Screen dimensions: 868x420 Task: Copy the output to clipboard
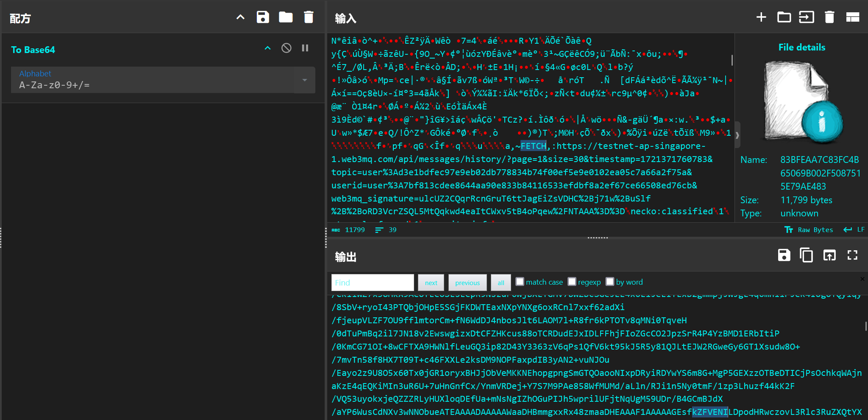tap(807, 255)
